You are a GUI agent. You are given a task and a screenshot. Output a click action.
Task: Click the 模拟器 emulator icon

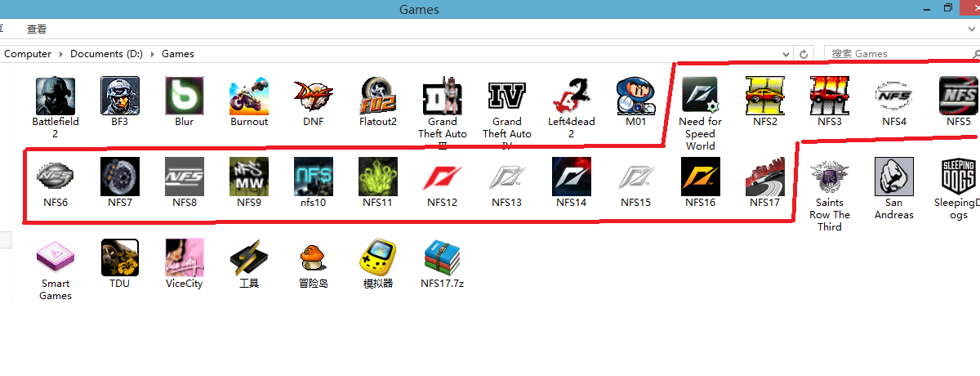[378, 258]
